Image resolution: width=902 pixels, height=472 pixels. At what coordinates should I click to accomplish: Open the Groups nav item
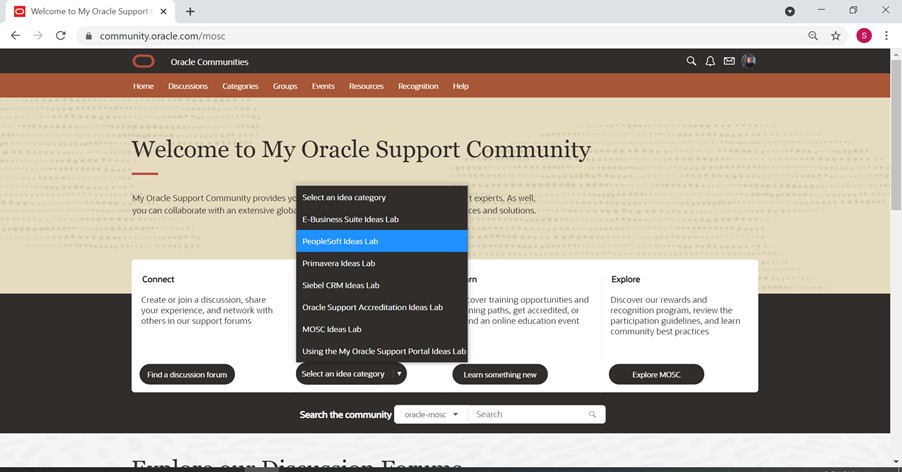(x=285, y=86)
